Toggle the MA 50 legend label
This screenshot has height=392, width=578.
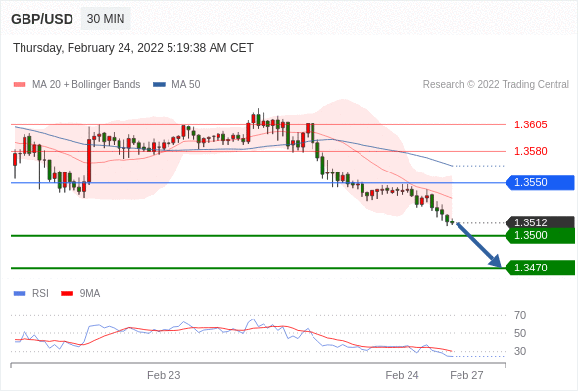pyautogui.click(x=186, y=85)
